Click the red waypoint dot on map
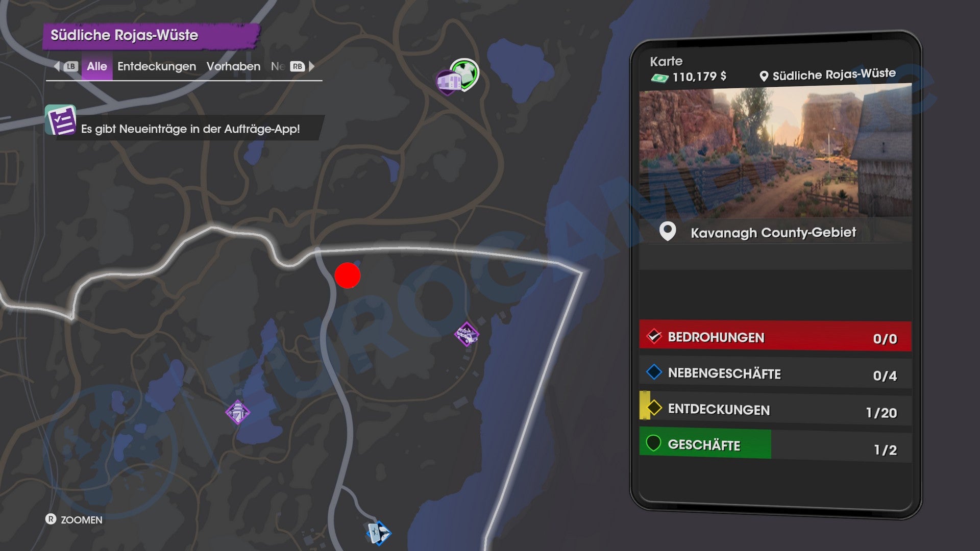980x551 pixels. click(348, 275)
